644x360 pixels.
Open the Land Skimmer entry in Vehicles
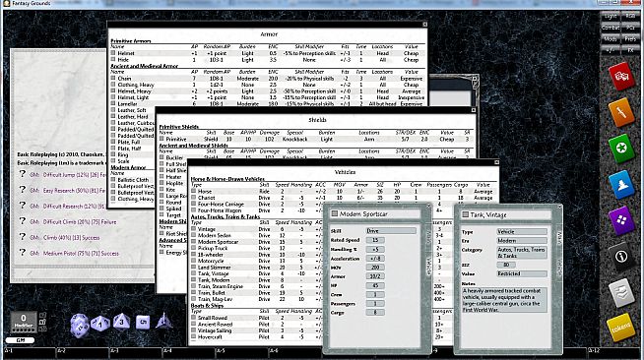coord(214,268)
